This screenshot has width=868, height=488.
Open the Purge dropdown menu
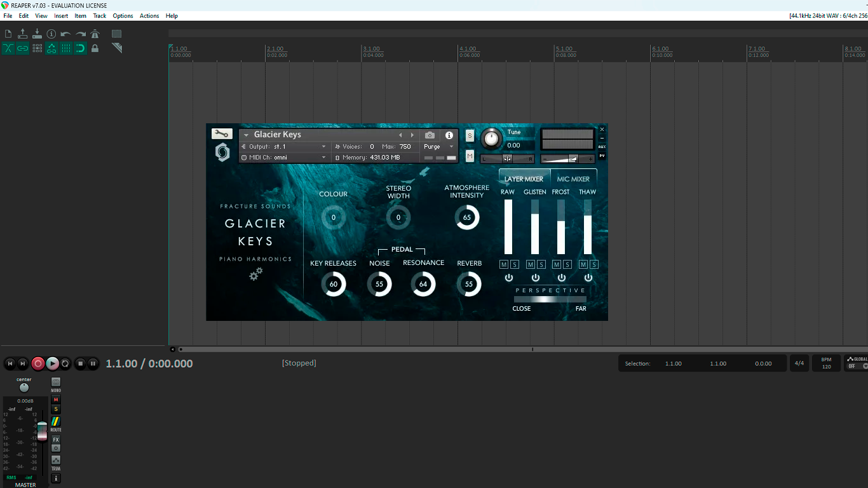pyautogui.click(x=438, y=147)
